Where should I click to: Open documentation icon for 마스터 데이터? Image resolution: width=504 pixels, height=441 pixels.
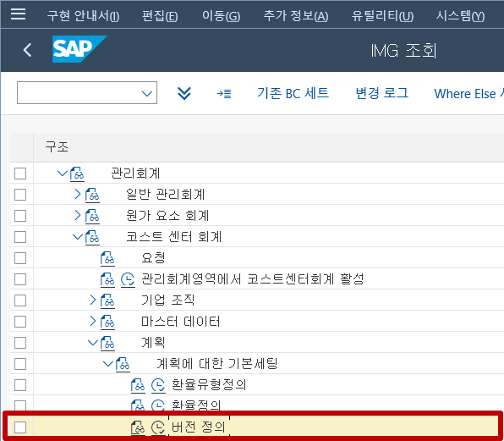pyautogui.click(x=107, y=322)
